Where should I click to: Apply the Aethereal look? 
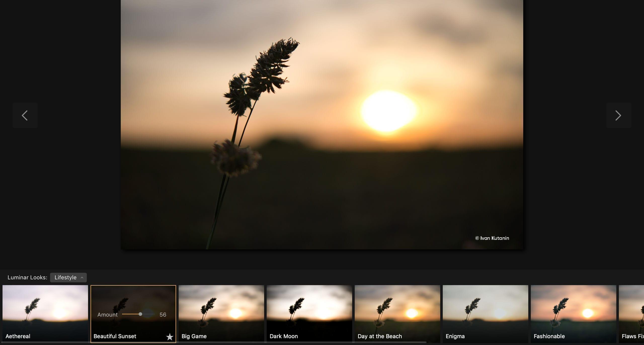(x=45, y=310)
